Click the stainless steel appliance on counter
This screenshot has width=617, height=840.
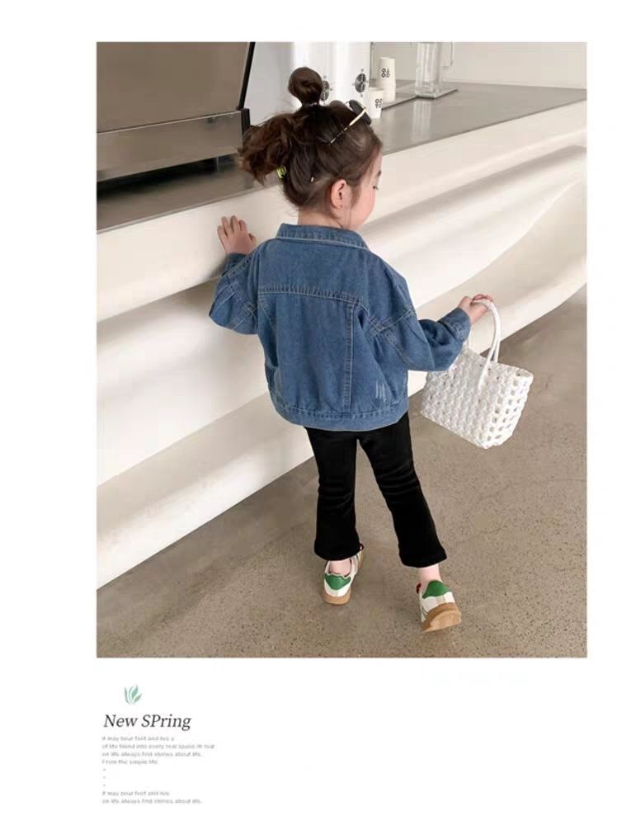172,108
